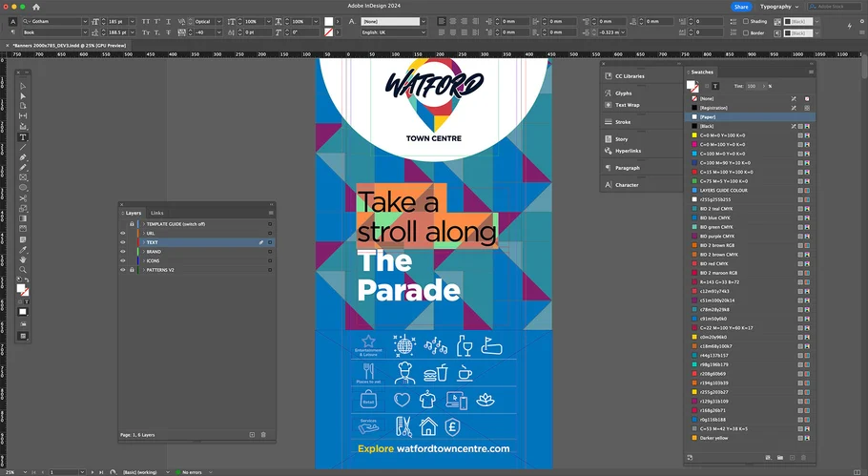Open the Typography workspace switcher

point(779,7)
